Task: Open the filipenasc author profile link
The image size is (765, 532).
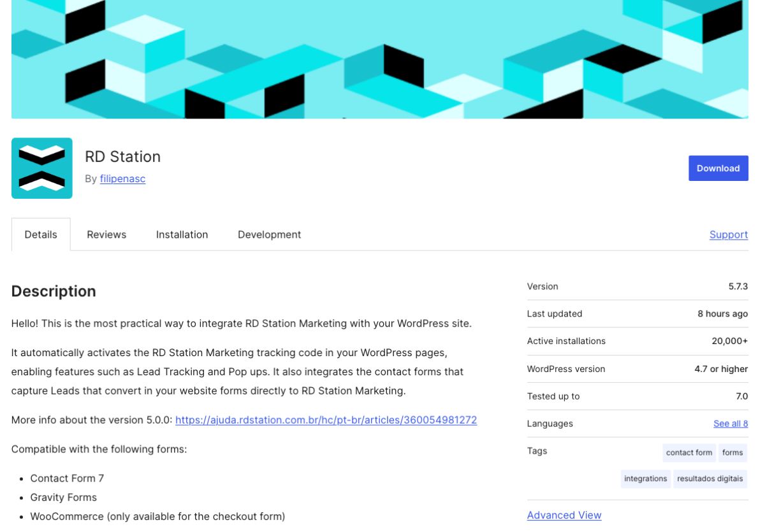Action: [122, 179]
